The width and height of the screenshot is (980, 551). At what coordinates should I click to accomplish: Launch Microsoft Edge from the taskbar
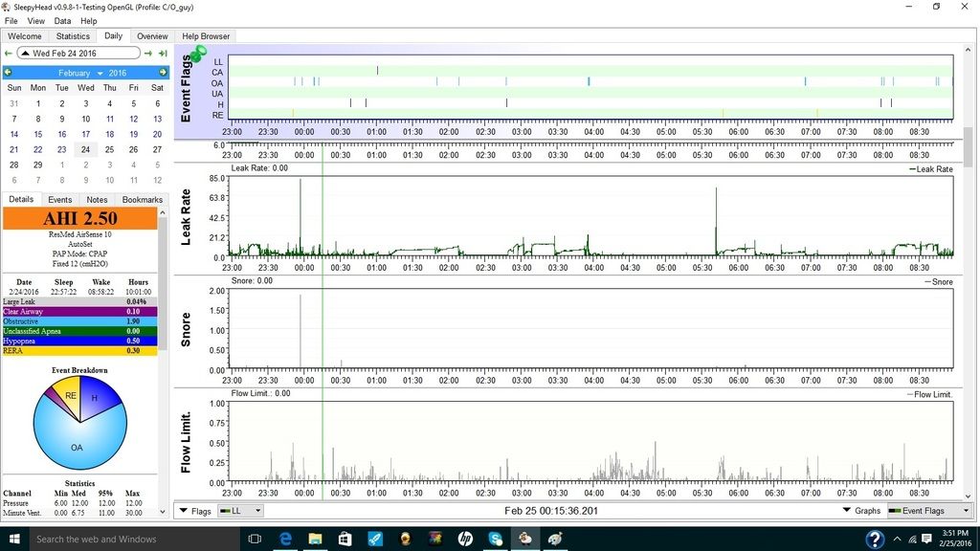[x=285, y=539]
